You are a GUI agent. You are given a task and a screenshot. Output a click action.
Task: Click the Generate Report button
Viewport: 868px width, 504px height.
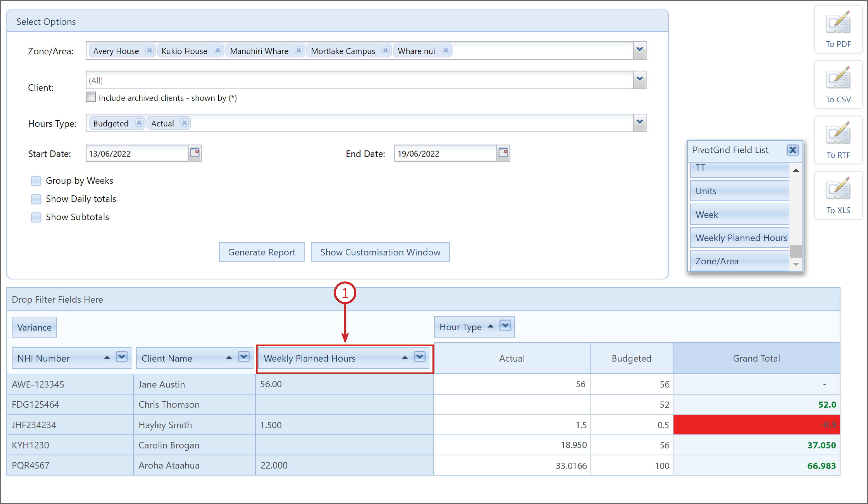coord(261,252)
